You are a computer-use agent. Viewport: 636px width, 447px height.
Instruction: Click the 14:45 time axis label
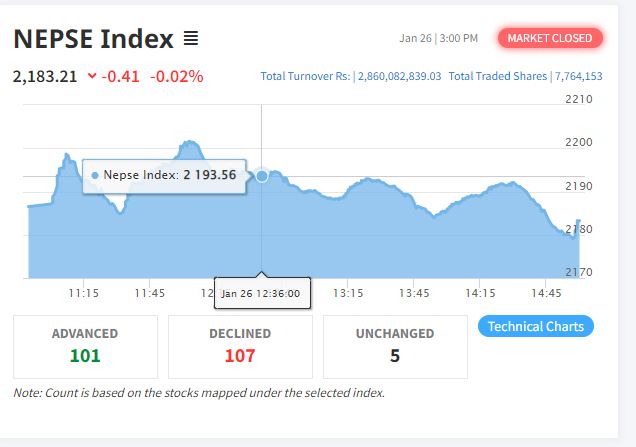point(546,293)
